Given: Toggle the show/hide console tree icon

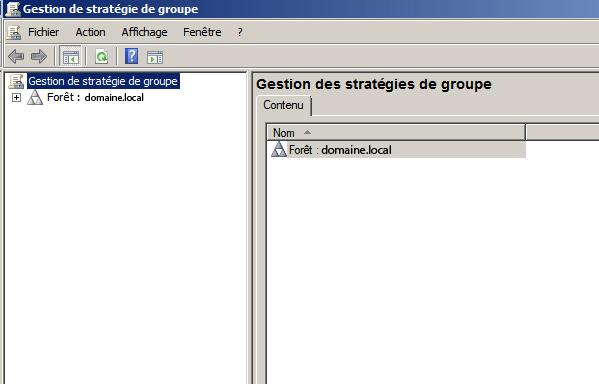Looking at the screenshot, I should tap(71, 57).
